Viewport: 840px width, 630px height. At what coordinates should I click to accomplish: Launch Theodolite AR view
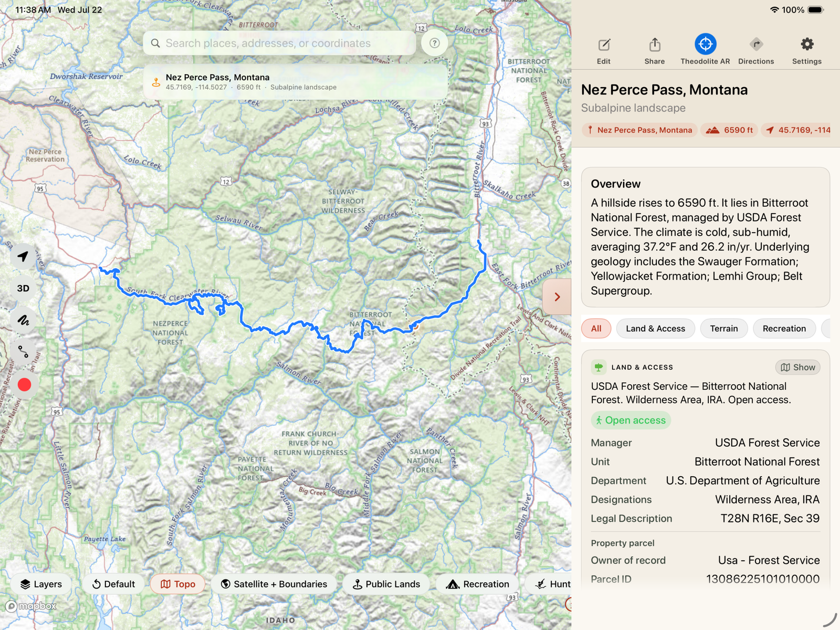pyautogui.click(x=705, y=50)
